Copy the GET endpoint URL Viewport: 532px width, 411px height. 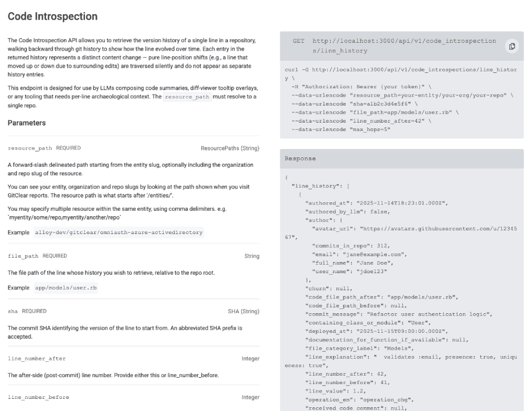(x=512, y=46)
